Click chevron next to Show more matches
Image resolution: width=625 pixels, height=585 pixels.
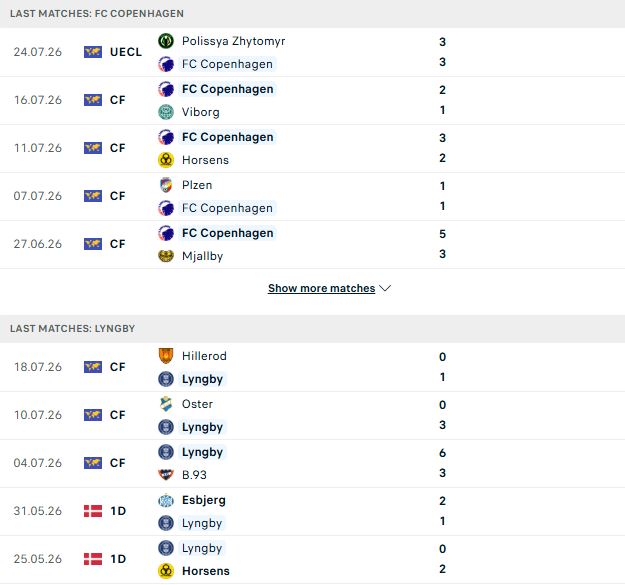coord(385,288)
